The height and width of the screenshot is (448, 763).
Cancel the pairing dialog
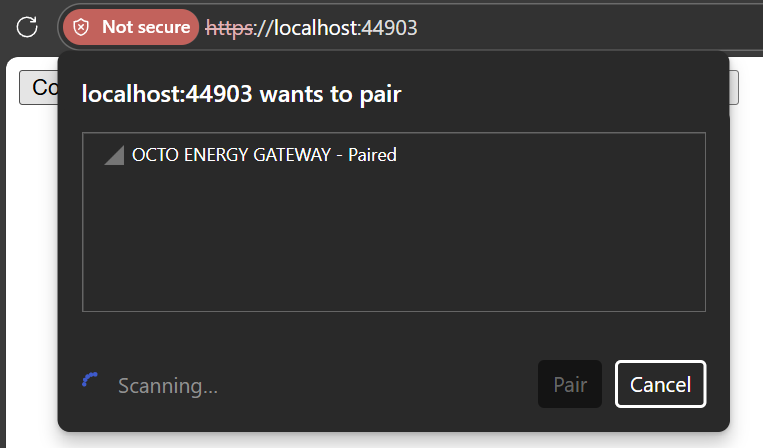click(x=660, y=384)
